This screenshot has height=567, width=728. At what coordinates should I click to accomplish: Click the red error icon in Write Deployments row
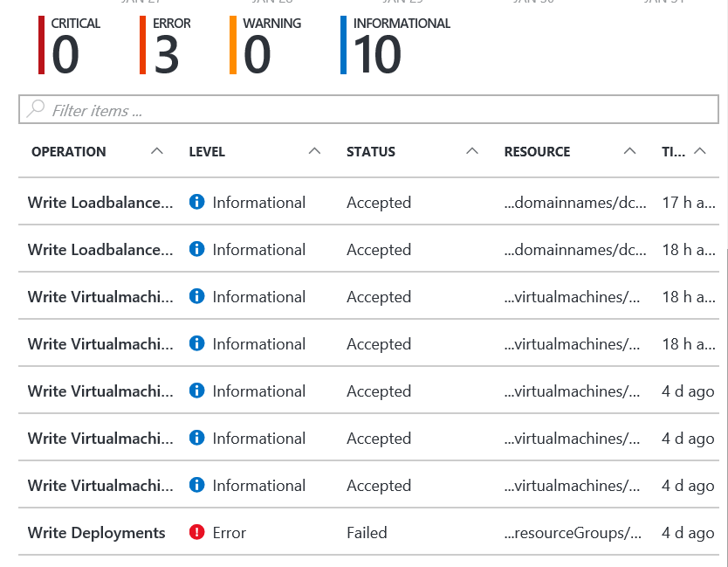pyautogui.click(x=197, y=532)
